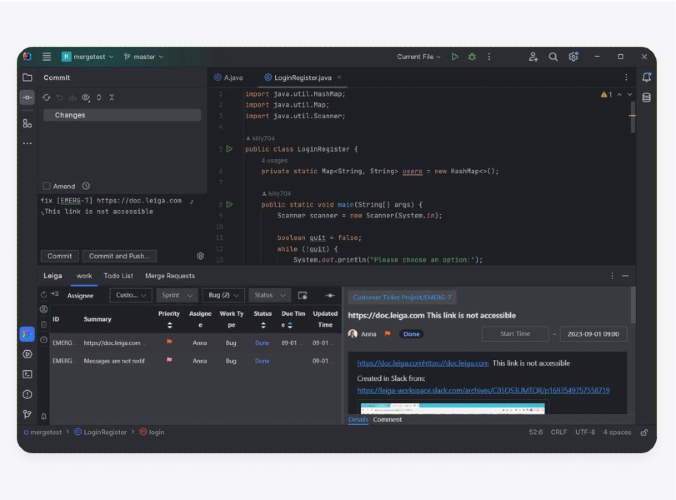Image resolution: width=676 pixels, height=500 pixels.
Task: Open the Merge Requests tab
Action: click(170, 276)
